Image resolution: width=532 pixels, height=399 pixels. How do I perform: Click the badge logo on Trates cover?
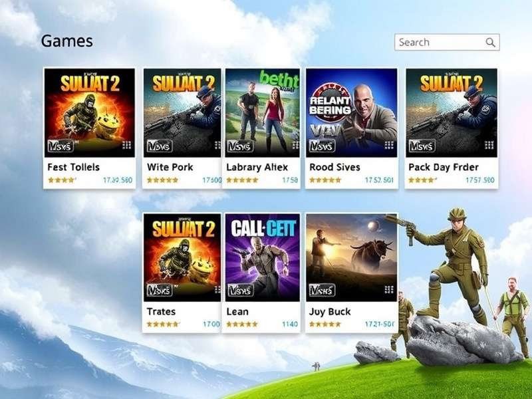[x=160, y=290]
